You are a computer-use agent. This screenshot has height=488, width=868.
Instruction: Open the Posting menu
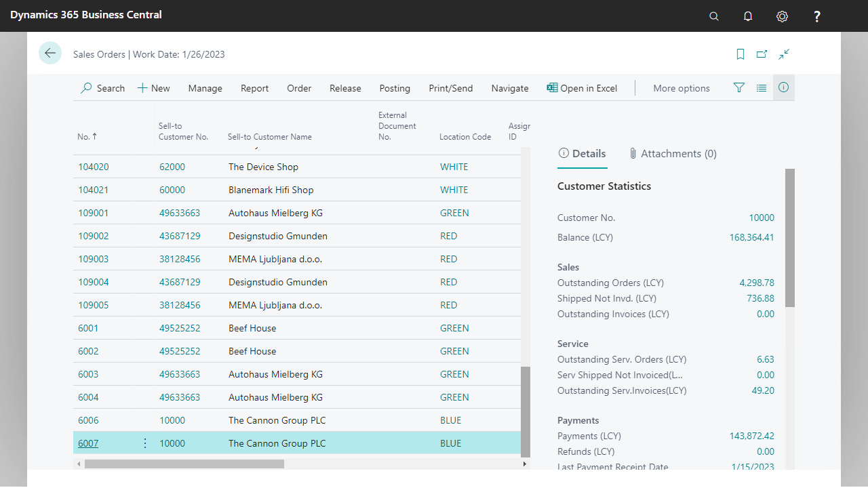[x=395, y=88]
